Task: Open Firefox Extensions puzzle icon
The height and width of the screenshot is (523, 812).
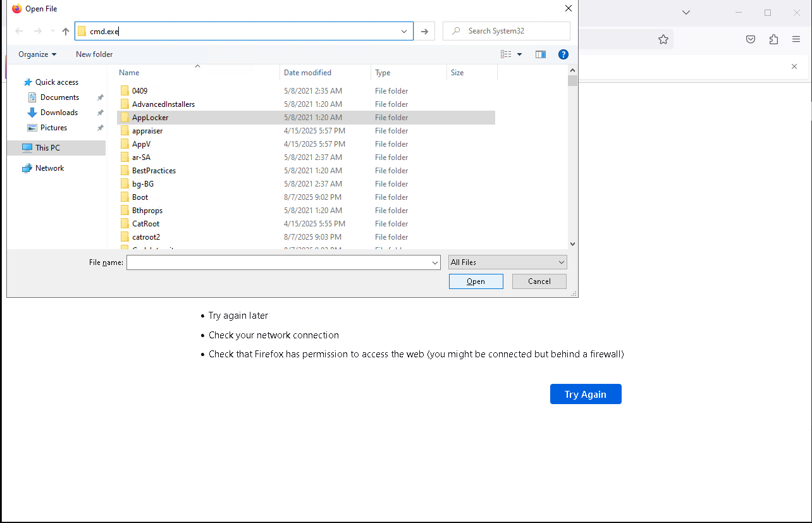Action: [773, 39]
